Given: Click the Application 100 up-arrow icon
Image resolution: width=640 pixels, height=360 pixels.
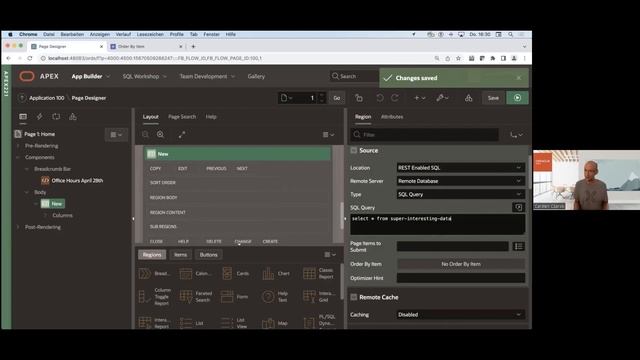Looking at the screenshot, I should click(22, 98).
